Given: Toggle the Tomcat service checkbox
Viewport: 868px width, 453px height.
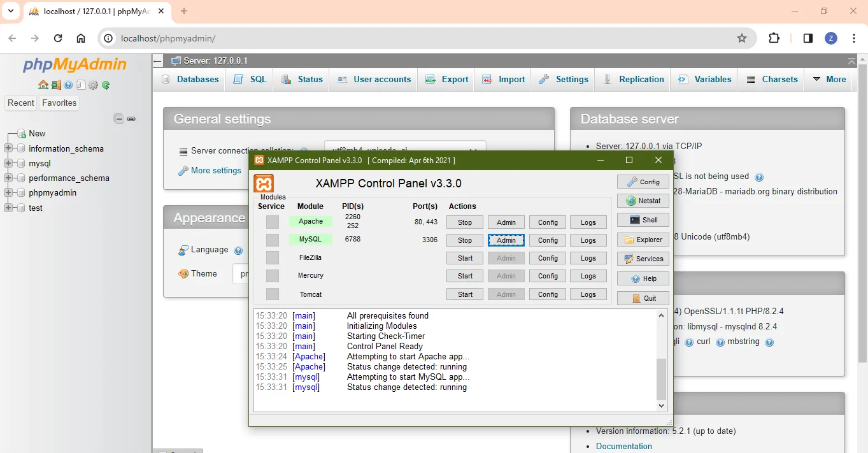Looking at the screenshot, I should point(273,294).
